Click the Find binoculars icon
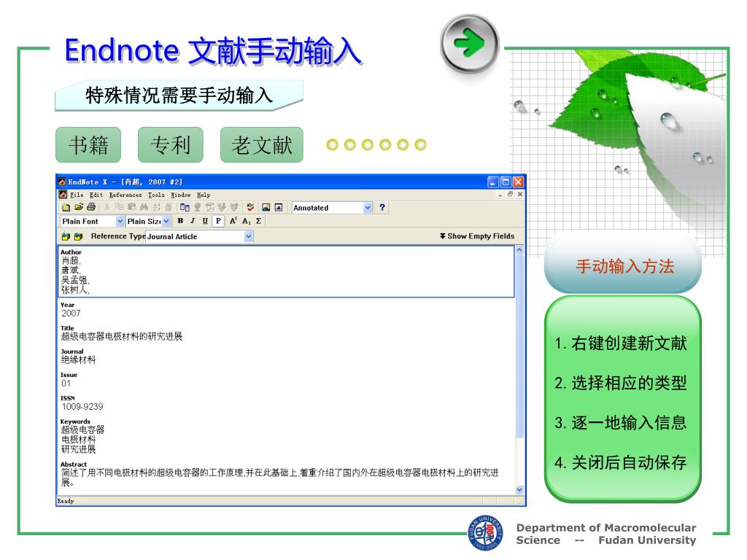 (x=144, y=206)
